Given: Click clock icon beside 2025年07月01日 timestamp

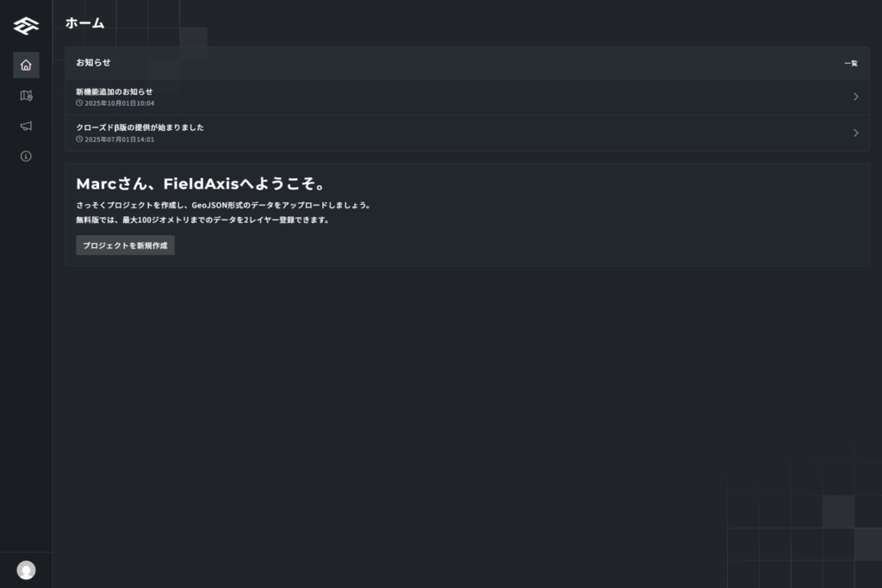Looking at the screenshot, I should pos(79,139).
